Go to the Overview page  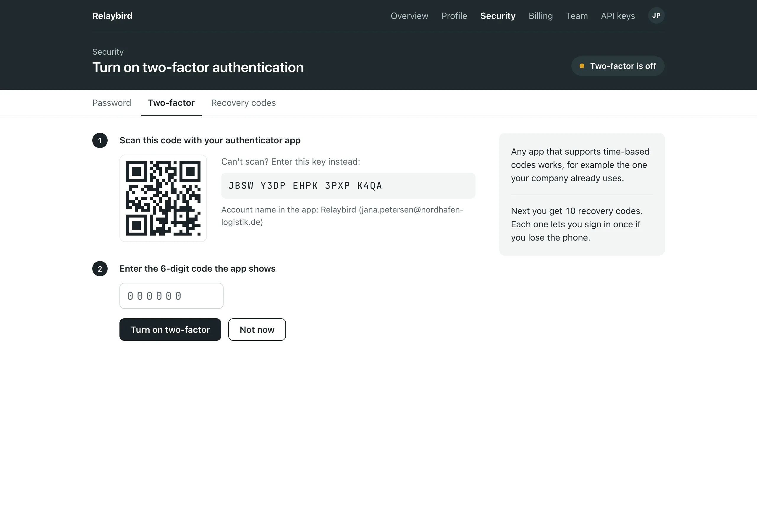tap(409, 16)
